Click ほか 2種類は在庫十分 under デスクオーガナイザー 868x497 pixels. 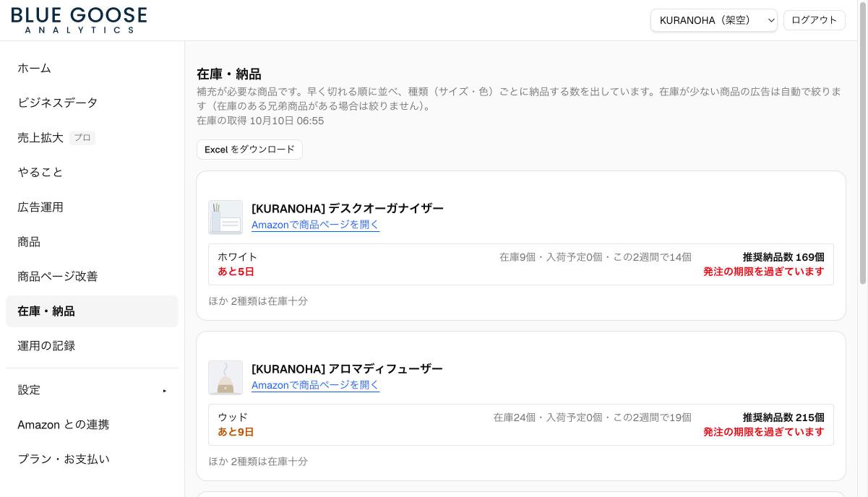[x=258, y=301]
